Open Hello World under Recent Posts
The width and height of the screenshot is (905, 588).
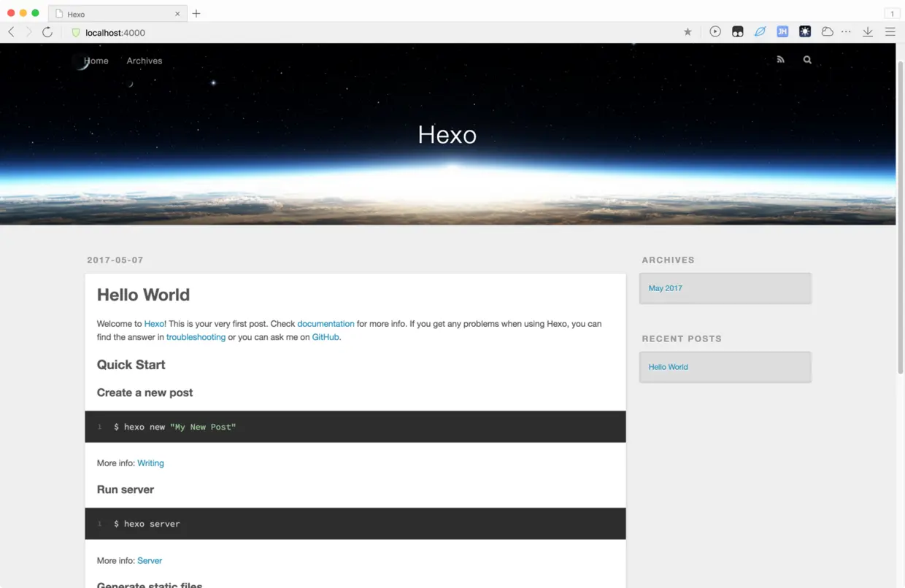point(669,367)
